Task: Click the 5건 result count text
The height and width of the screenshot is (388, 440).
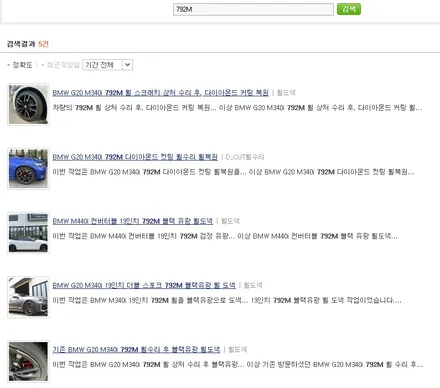Action: 43,44
